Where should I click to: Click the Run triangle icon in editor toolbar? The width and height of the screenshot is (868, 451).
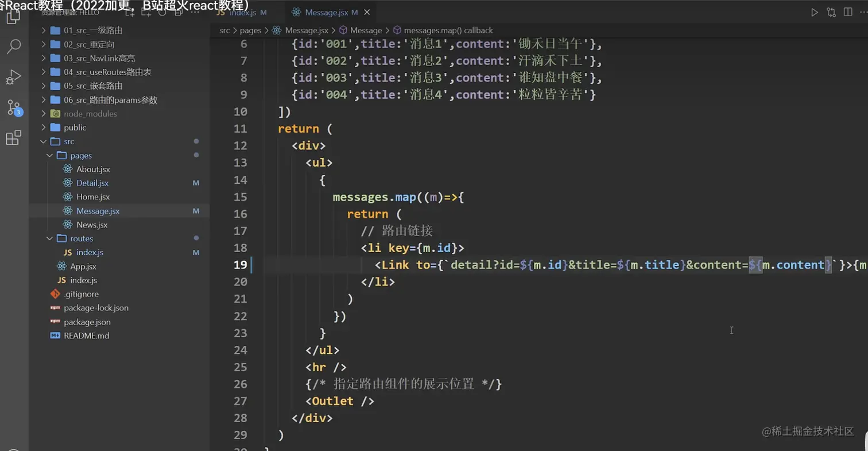click(814, 12)
